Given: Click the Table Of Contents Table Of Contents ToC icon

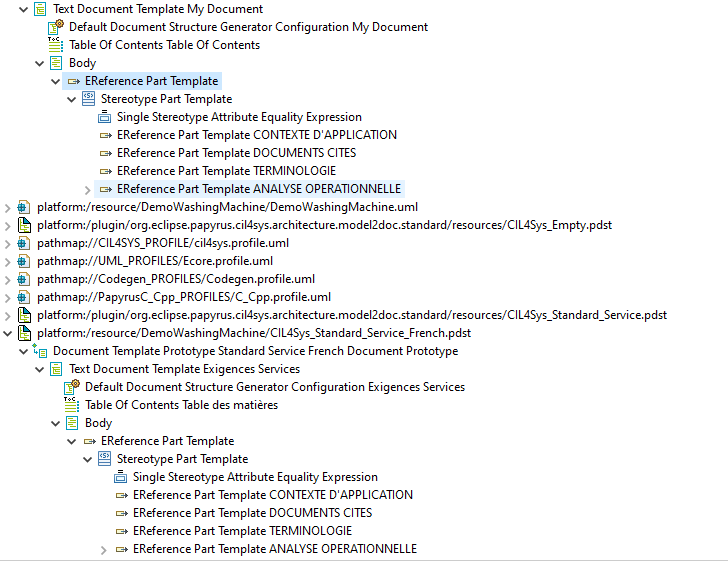Looking at the screenshot, I should tap(56, 45).
